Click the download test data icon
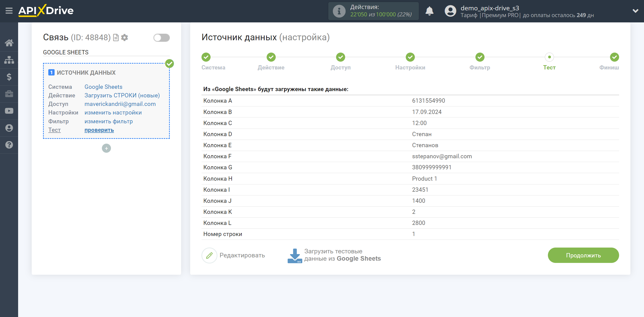The width and height of the screenshot is (644, 317). pyautogui.click(x=295, y=256)
